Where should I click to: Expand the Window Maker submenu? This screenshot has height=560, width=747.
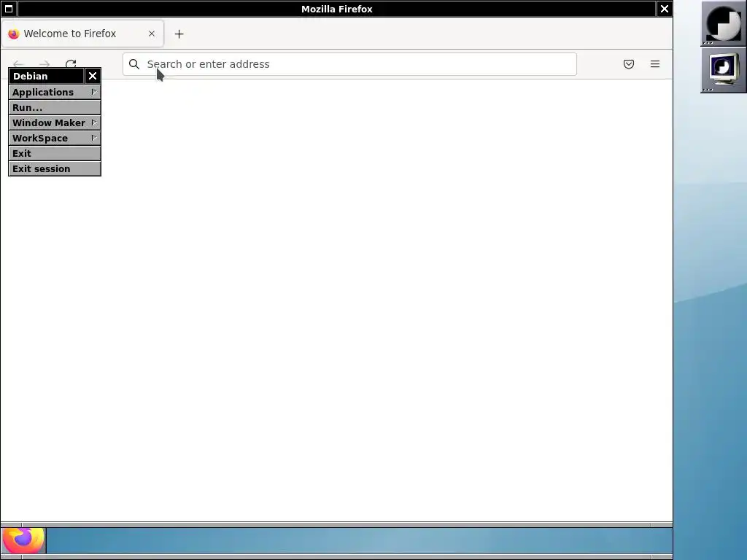pyautogui.click(x=54, y=122)
